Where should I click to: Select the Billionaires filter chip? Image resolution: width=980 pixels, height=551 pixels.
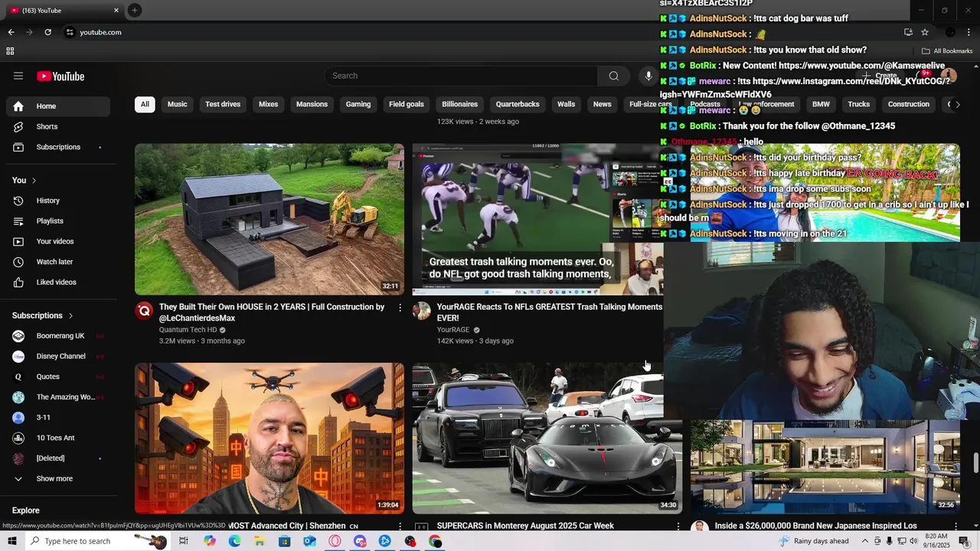pos(459,104)
